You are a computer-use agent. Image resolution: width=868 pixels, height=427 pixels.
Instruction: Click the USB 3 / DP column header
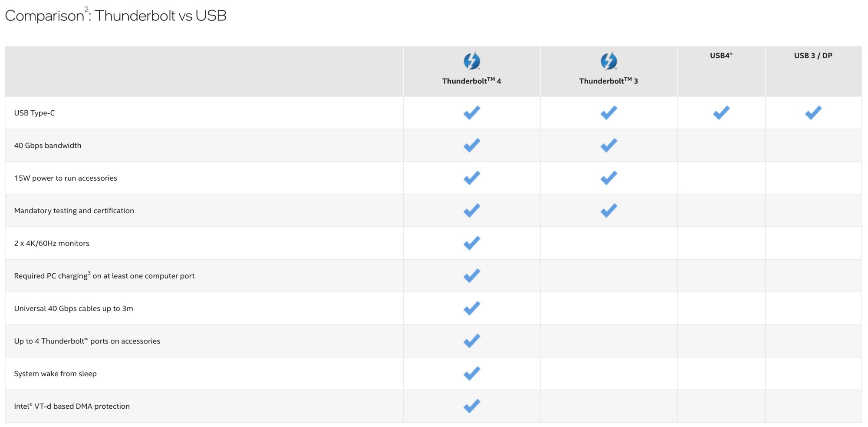click(813, 56)
